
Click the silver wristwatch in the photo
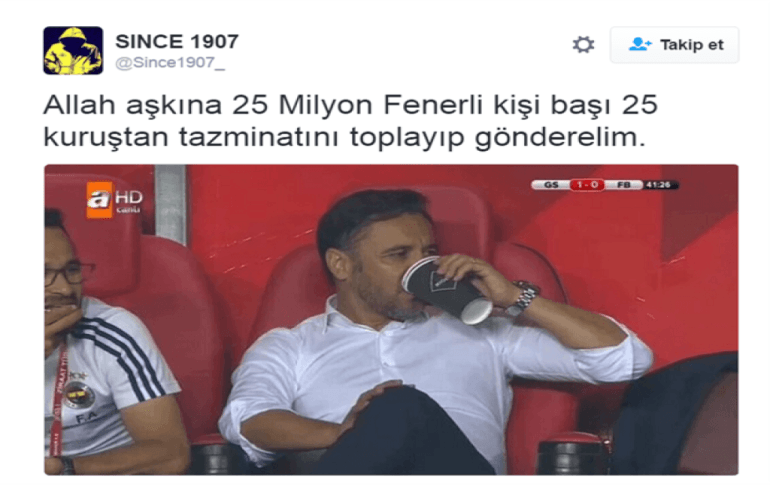click(x=523, y=298)
